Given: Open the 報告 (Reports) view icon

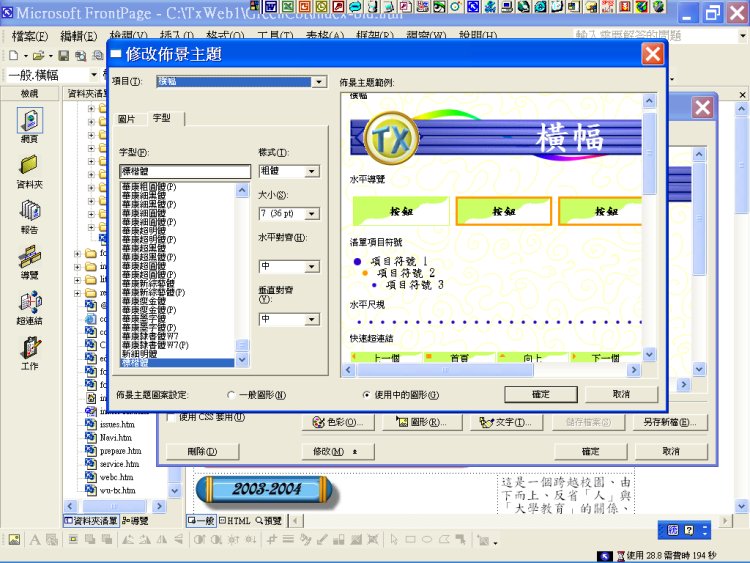Looking at the screenshot, I should click(30, 216).
